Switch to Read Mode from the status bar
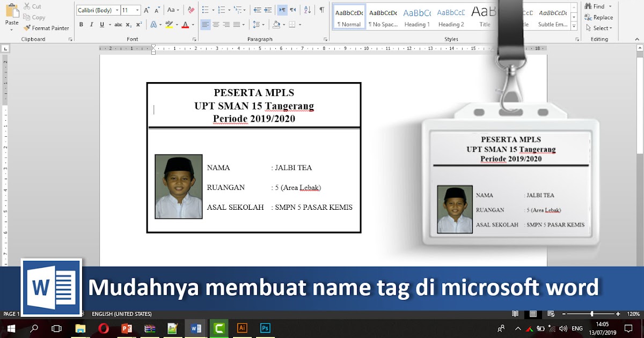The width and height of the screenshot is (644, 338). point(515,314)
